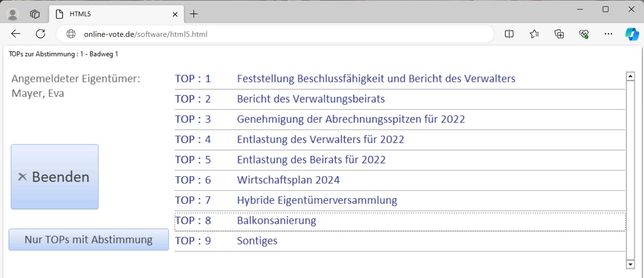Image resolution: width=644 pixels, height=278 pixels.
Task: Click the scrollbar down arrow
Action: pos(630,264)
